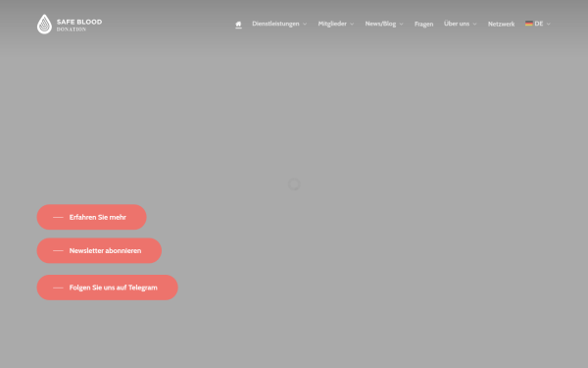
Task: Open the Netzwerk page
Action: [x=501, y=24]
